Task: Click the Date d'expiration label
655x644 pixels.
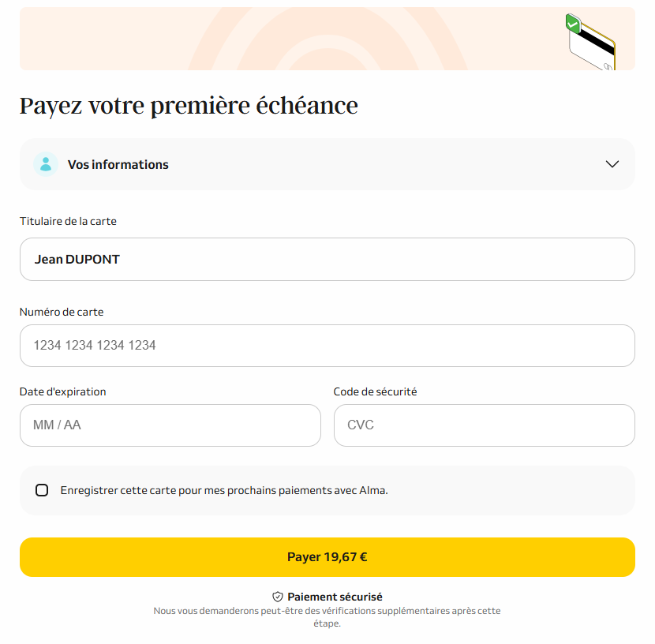Action: coord(62,391)
